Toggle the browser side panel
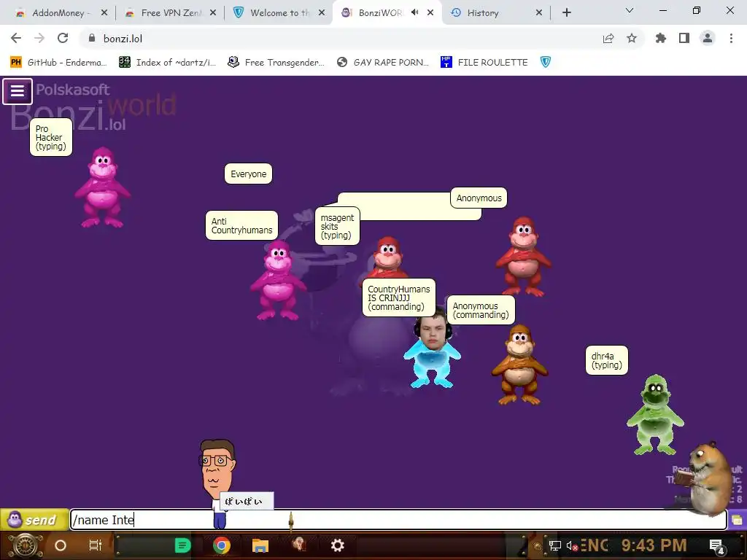This screenshot has height=560, width=747. pos(684,38)
